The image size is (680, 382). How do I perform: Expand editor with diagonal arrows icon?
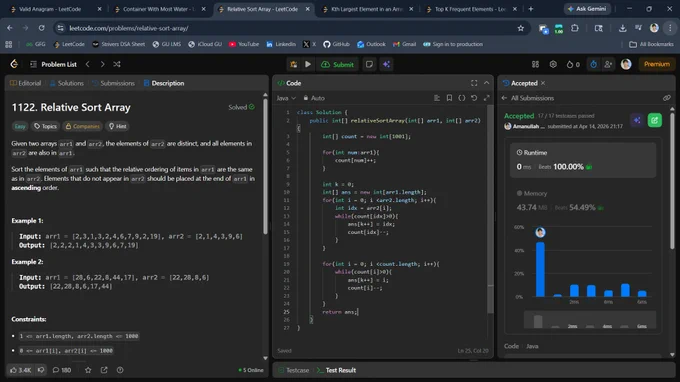(487, 98)
